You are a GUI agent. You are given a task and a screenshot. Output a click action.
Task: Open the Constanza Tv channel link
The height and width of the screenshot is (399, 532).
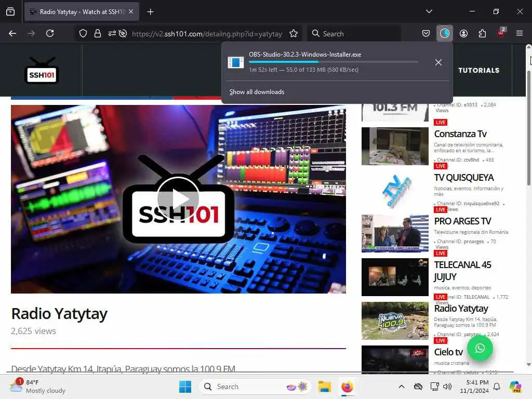[x=460, y=134]
